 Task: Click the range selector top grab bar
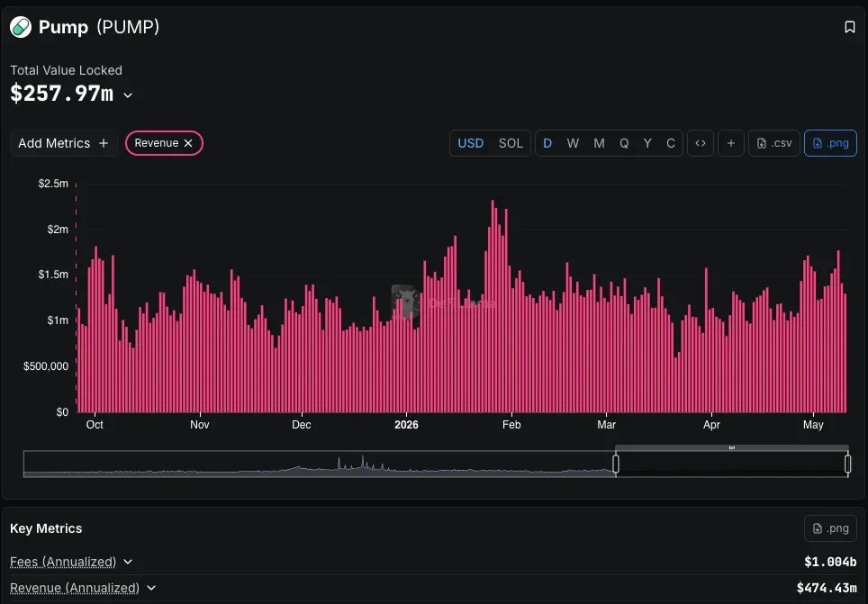tap(732, 447)
